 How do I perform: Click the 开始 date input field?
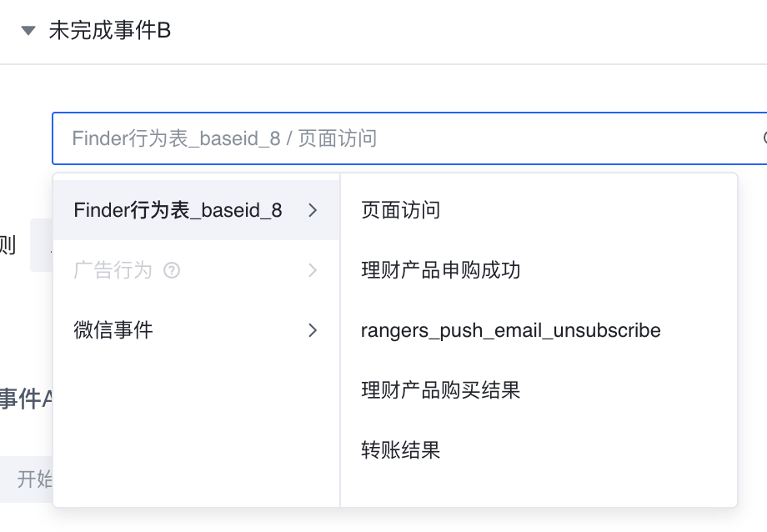[x=33, y=479]
